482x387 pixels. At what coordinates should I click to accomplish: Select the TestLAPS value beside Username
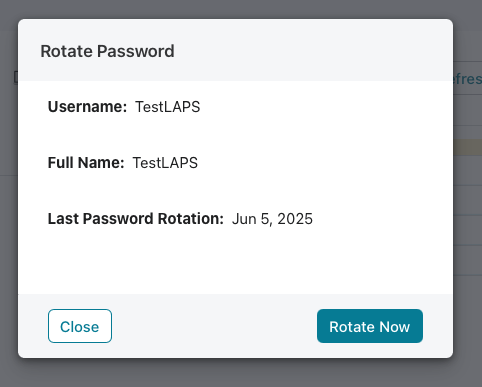(x=167, y=107)
